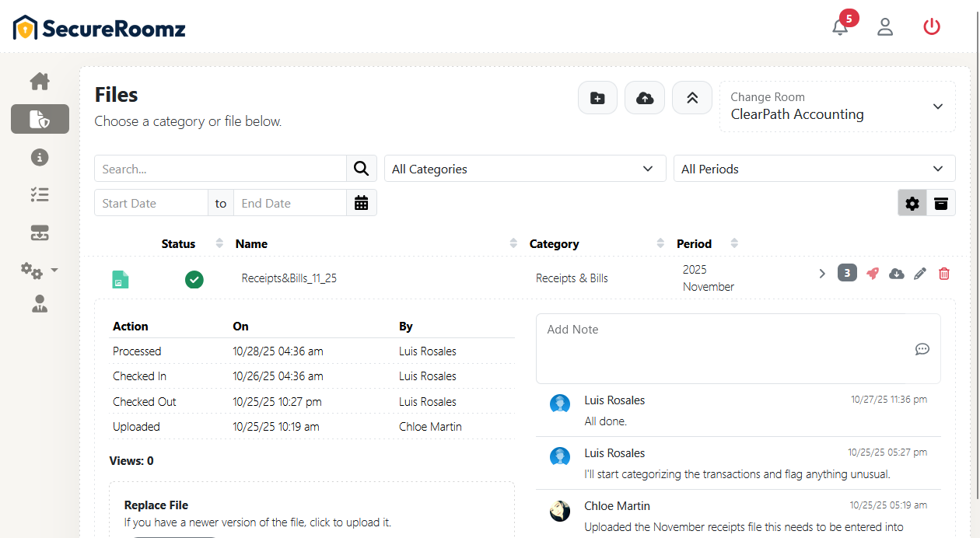Click the red power logout icon

click(x=932, y=27)
